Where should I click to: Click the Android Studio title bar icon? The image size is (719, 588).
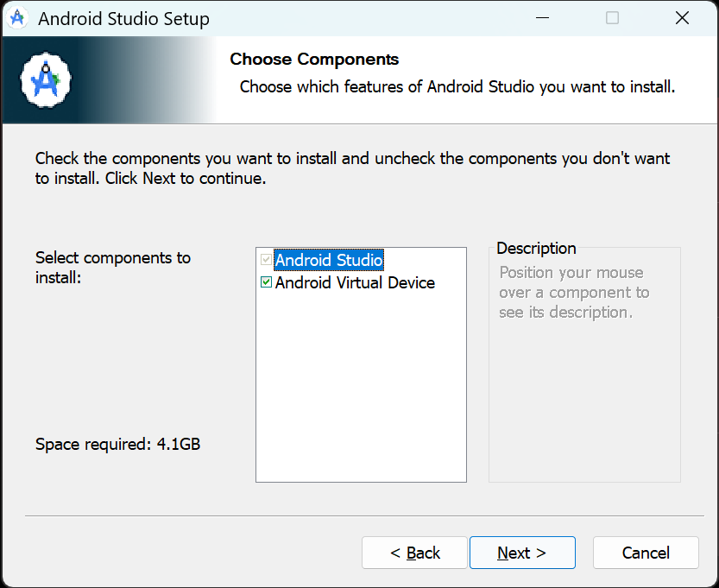pos(17,19)
